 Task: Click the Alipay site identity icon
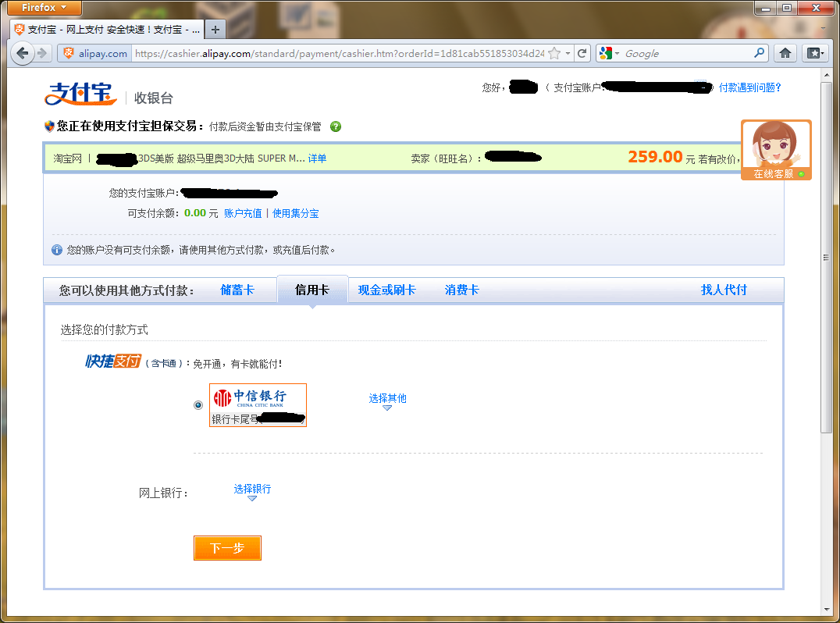pos(68,53)
